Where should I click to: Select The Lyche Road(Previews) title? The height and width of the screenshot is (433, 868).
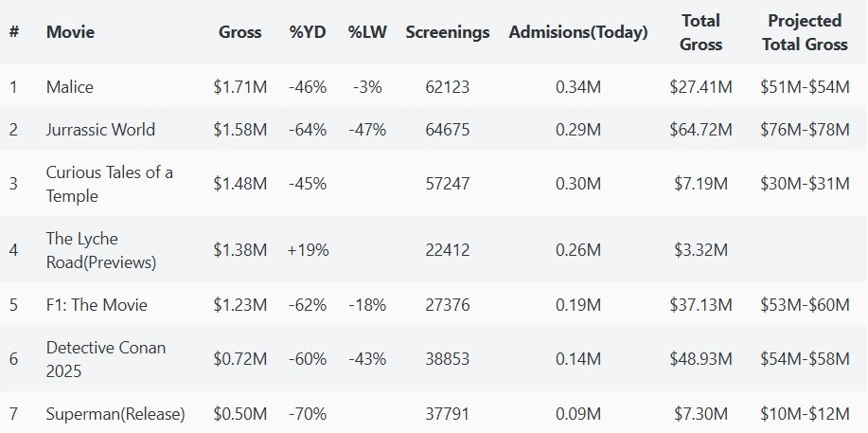tap(101, 250)
